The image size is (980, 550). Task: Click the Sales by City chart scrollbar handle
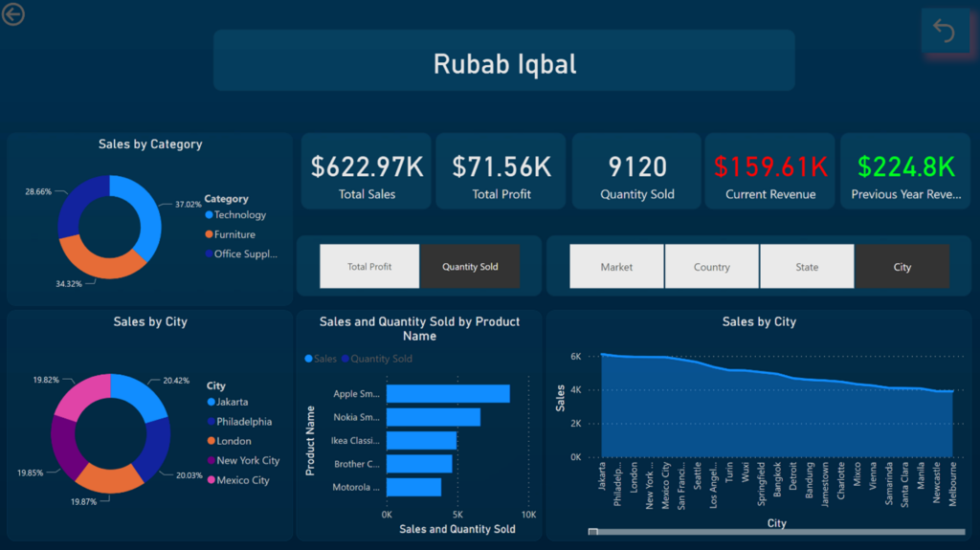[x=593, y=532]
